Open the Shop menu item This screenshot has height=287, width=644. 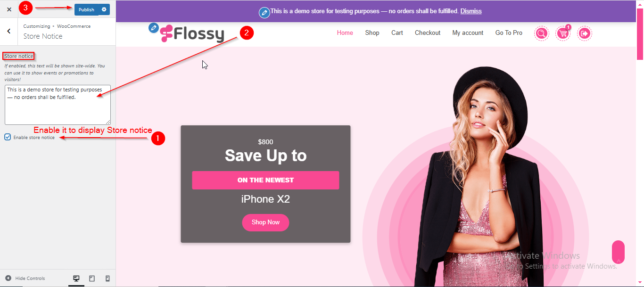coord(372,33)
